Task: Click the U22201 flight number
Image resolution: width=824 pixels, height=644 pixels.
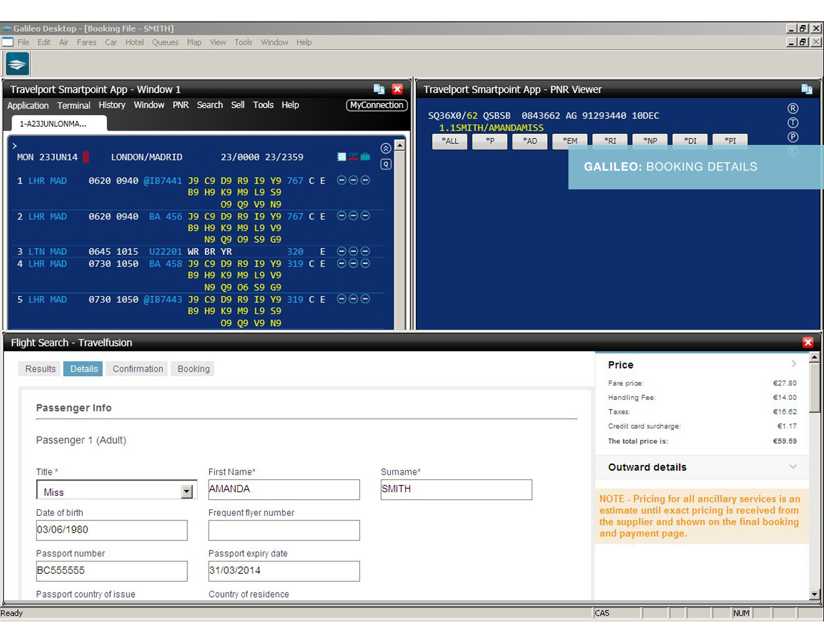Action: (x=165, y=252)
